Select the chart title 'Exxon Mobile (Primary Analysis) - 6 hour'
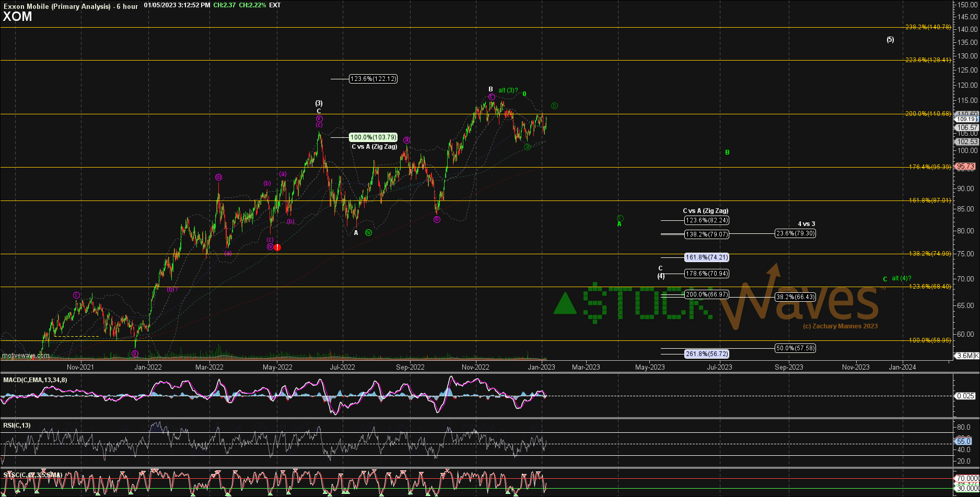This screenshot has height=497, width=980. tap(71, 6)
